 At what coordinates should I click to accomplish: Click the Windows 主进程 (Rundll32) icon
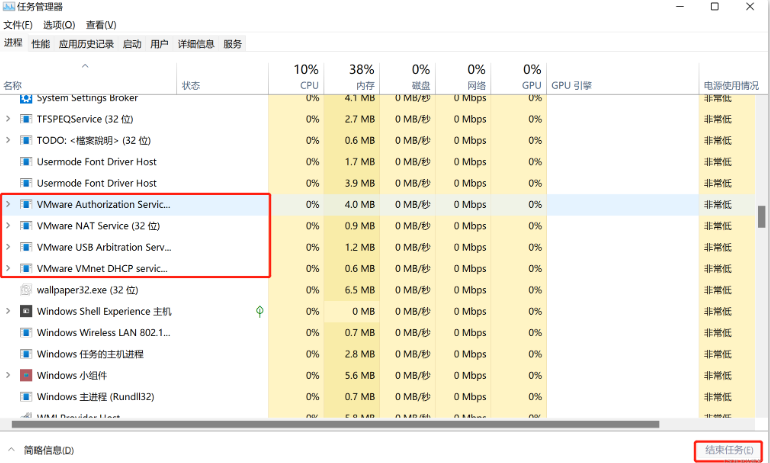26,397
